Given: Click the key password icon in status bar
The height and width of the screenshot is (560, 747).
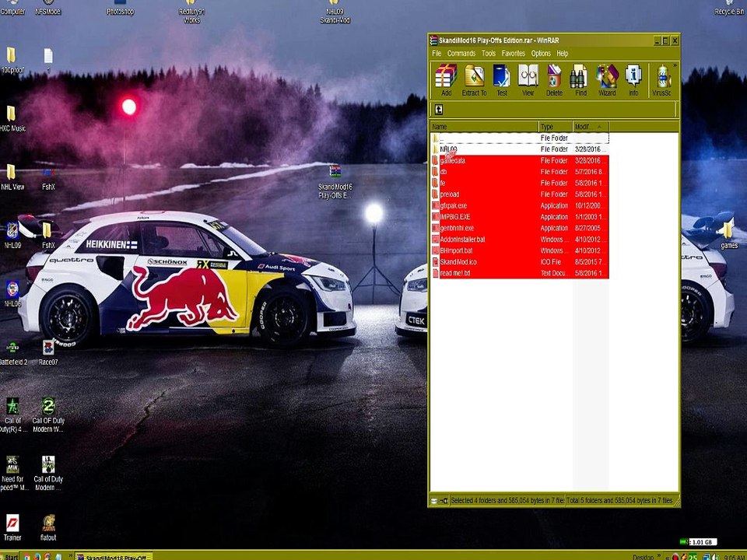Looking at the screenshot, I should pos(444,501).
